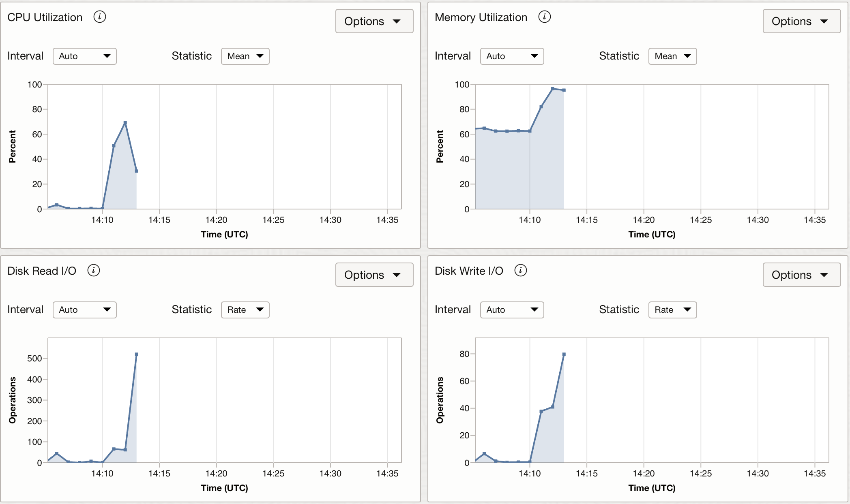
Task: Expand Memory Utilization Interval dropdown
Action: 512,56
